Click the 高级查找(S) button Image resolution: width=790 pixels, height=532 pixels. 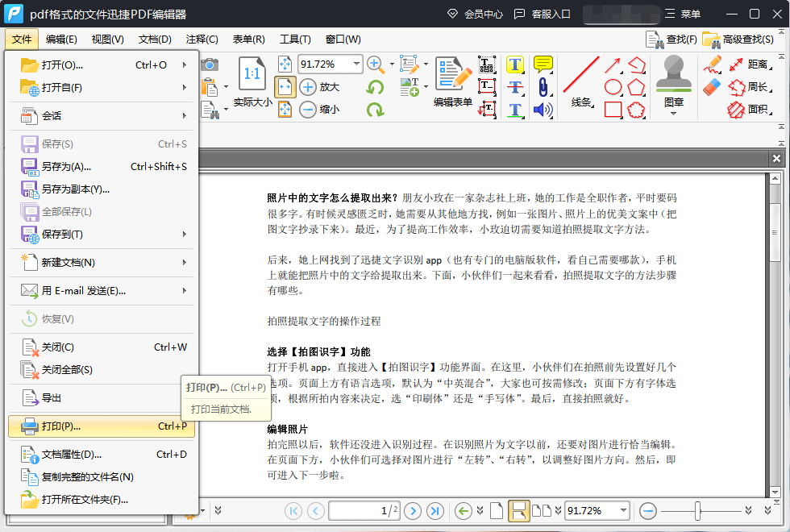pyautogui.click(x=738, y=39)
